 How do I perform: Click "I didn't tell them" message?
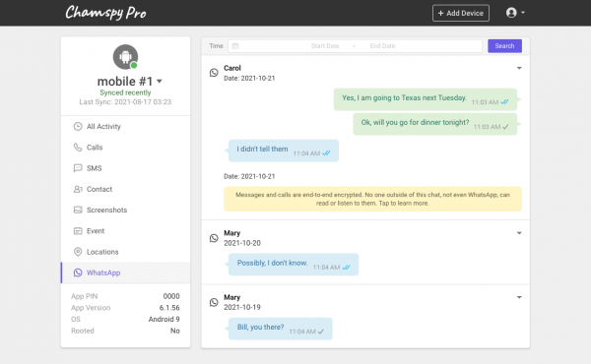[x=284, y=151]
